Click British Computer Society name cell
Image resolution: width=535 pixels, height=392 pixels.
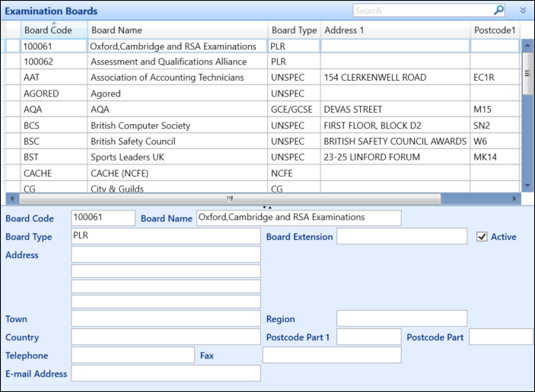[177, 125]
